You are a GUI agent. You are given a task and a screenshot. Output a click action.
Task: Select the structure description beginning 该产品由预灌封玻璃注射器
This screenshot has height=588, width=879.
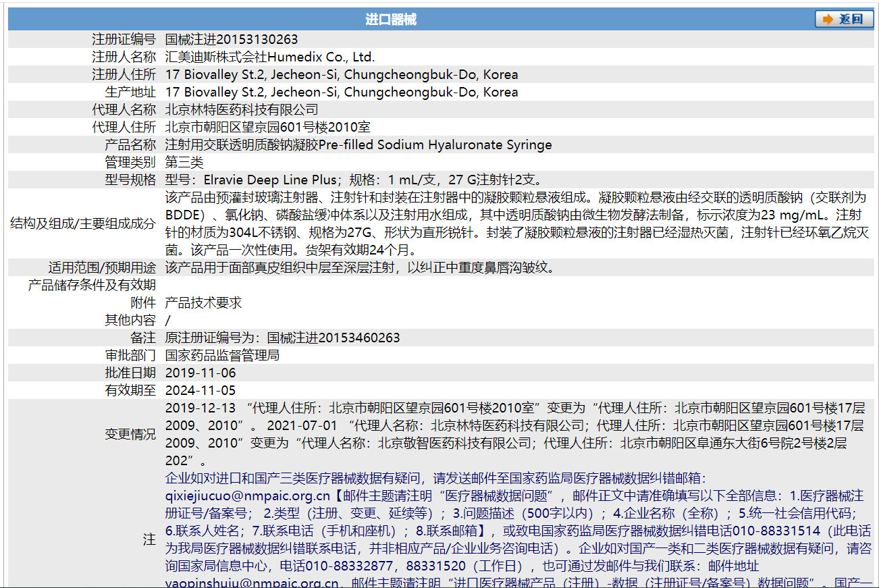[x=517, y=223]
